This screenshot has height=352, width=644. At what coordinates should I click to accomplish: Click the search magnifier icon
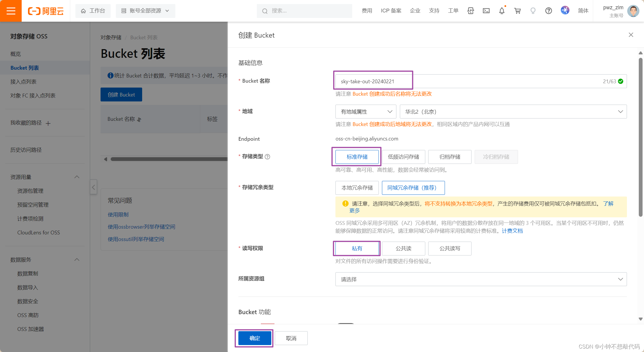coord(265,11)
